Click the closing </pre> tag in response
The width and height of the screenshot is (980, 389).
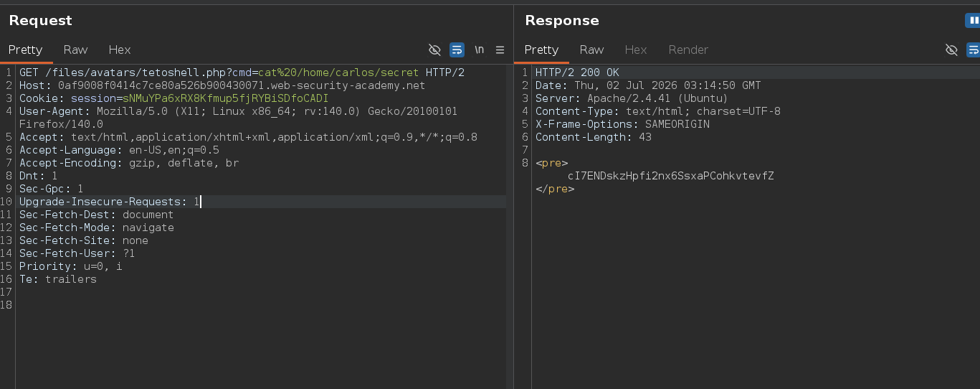[555, 189]
